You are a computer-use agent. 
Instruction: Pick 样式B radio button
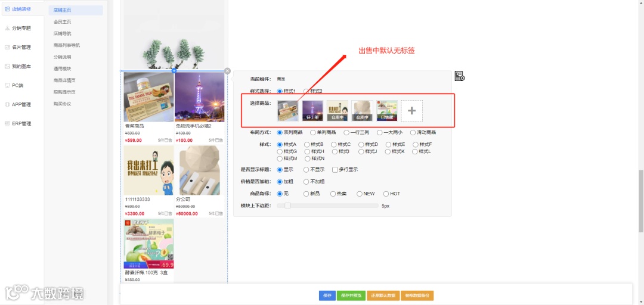point(307,145)
